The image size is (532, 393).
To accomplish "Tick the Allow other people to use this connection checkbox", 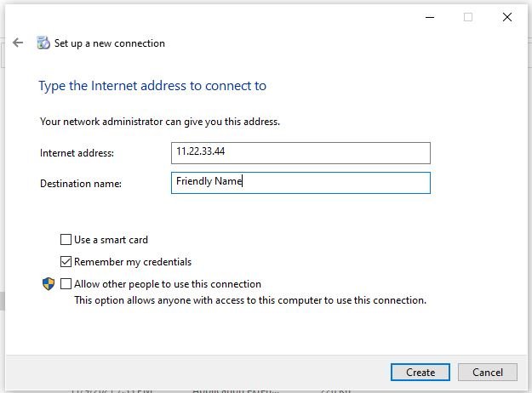I will click(66, 284).
